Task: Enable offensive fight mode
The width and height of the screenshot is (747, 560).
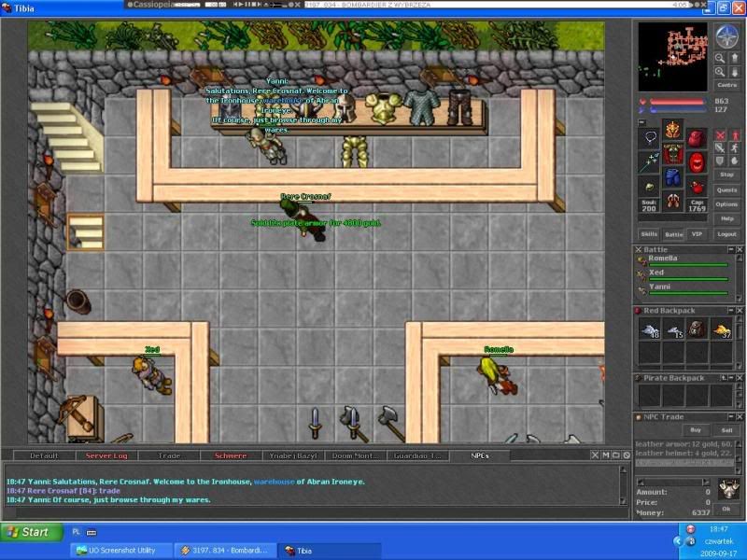Action: pos(720,135)
